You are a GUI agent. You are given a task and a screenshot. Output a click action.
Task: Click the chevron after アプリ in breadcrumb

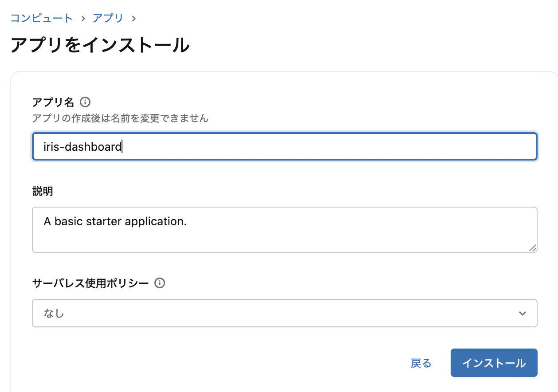tap(134, 18)
